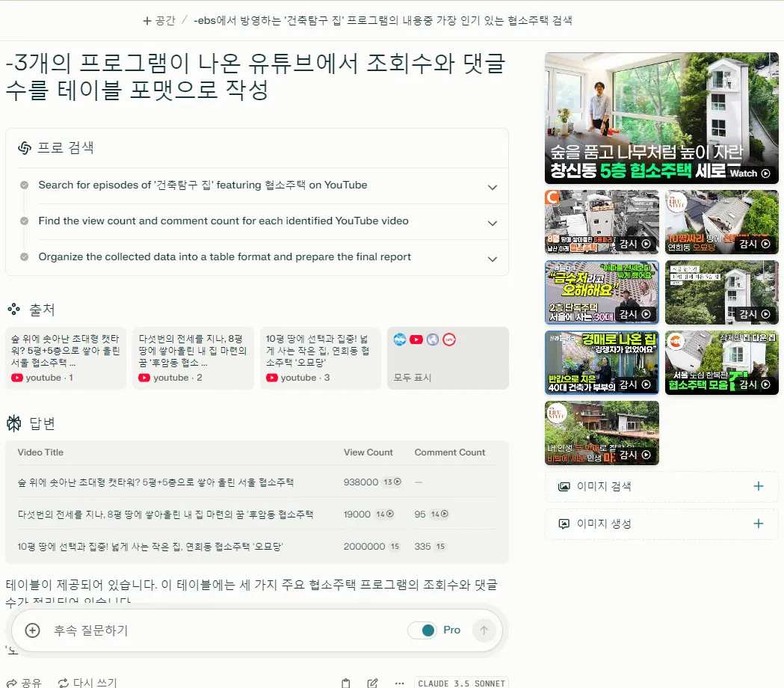
Task: Click the plus icon beside 이미지 생성
Action: [x=759, y=523]
